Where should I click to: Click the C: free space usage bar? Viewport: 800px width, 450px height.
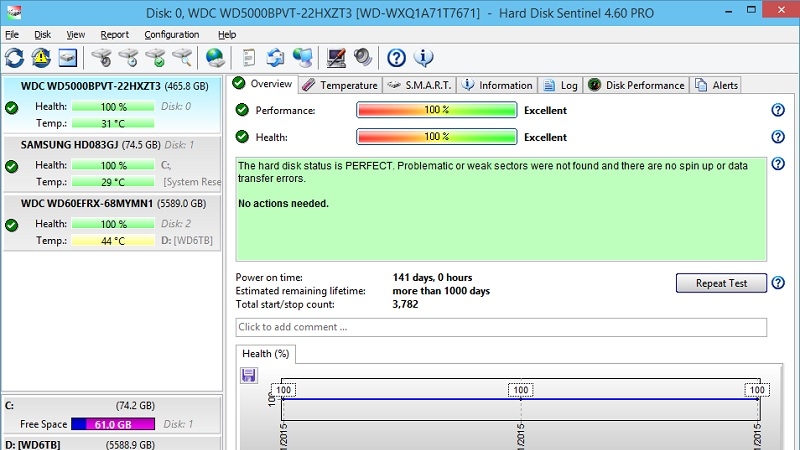113,424
